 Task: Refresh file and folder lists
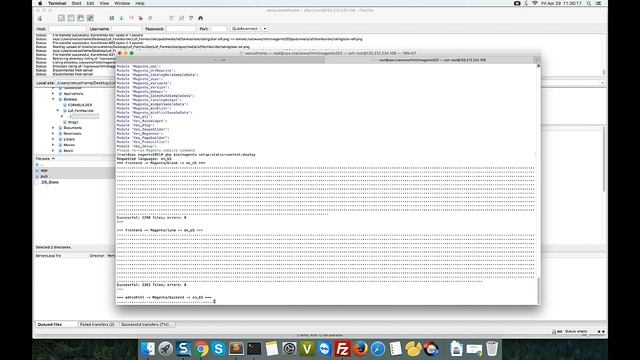click(x=111, y=18)
